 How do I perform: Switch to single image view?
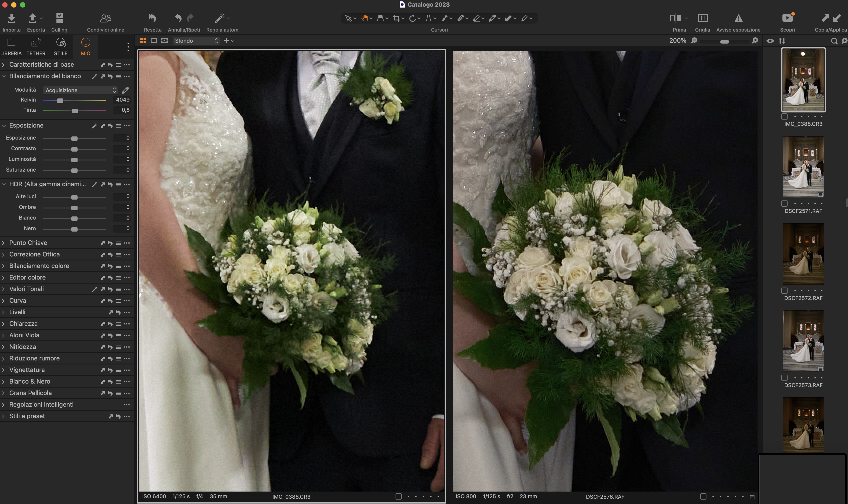(x=154, y=41)
